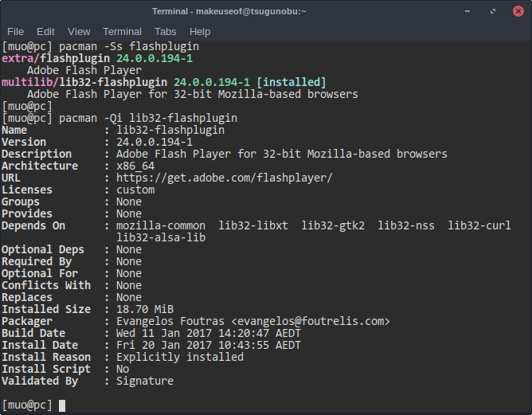Close the Terminal window

point(518,11)
